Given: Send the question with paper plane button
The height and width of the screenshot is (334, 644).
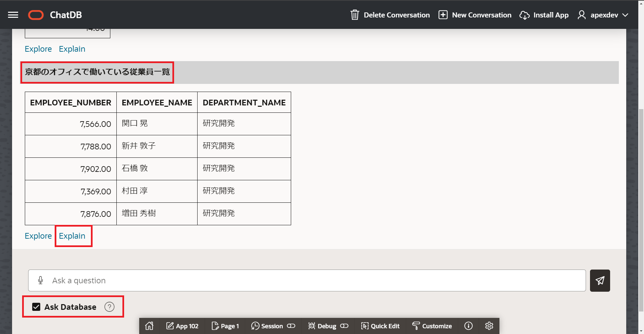Looking at the screenshot, I should (x=600, y=280).
